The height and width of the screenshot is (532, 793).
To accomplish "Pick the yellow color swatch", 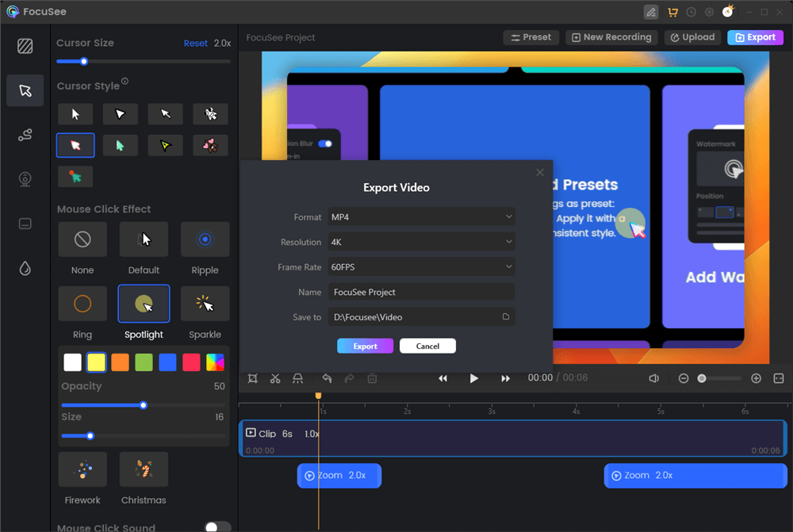I will 96,362.
